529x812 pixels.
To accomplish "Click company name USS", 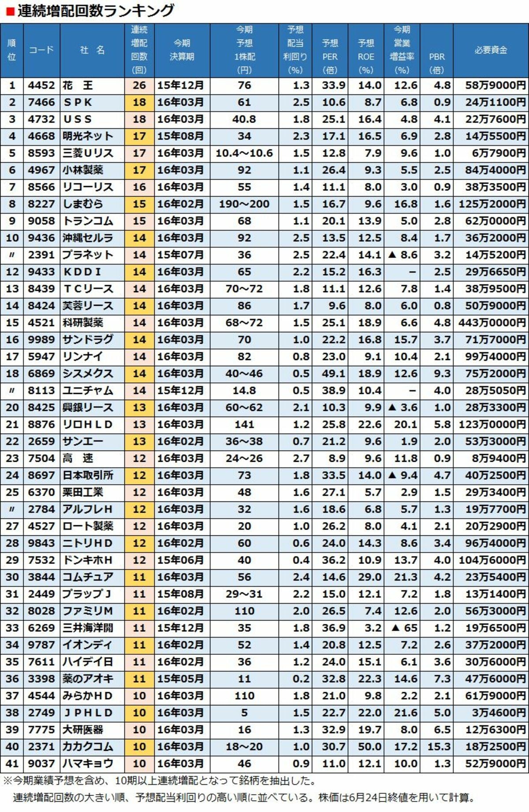I will [78, 119].
